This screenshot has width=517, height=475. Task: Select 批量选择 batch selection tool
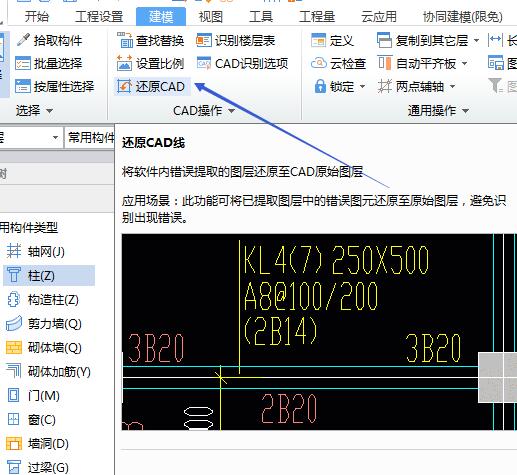click(x=49, y=63)
